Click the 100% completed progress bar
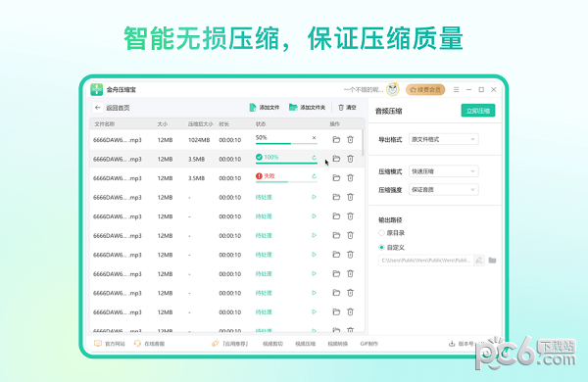This screenshot has height=382, width=588. coord(286,163)
